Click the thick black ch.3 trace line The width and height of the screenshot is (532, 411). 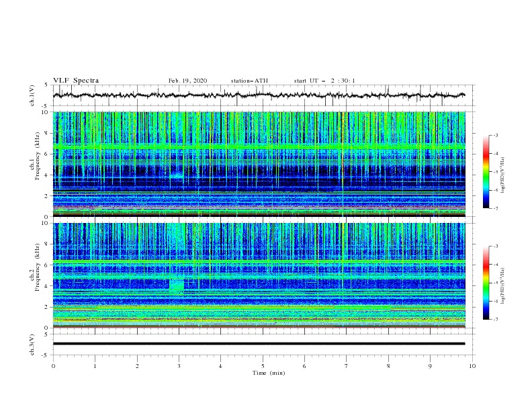(259, 344)
